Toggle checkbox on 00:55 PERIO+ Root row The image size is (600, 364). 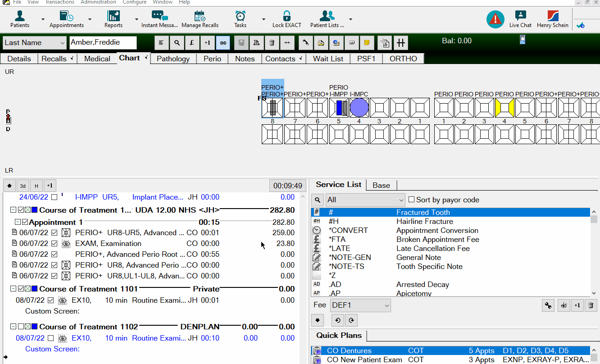54,255
